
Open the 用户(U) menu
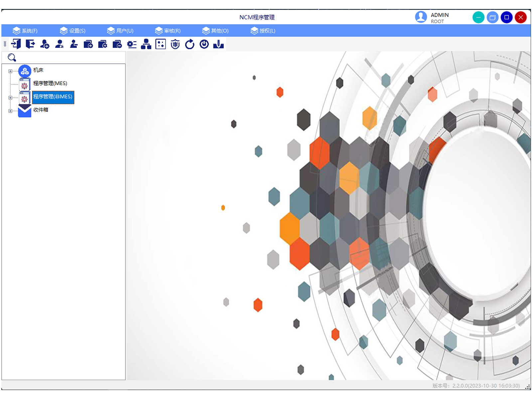(x=120, y=31)
